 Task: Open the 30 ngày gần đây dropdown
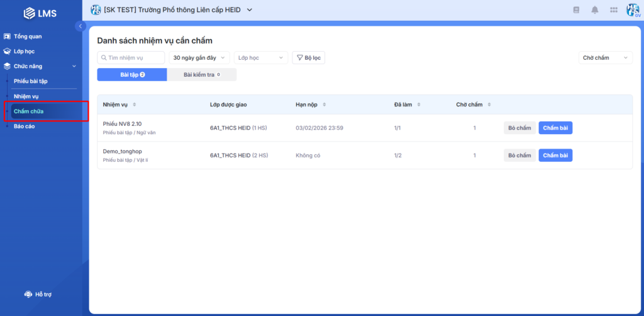click(197, 58)
